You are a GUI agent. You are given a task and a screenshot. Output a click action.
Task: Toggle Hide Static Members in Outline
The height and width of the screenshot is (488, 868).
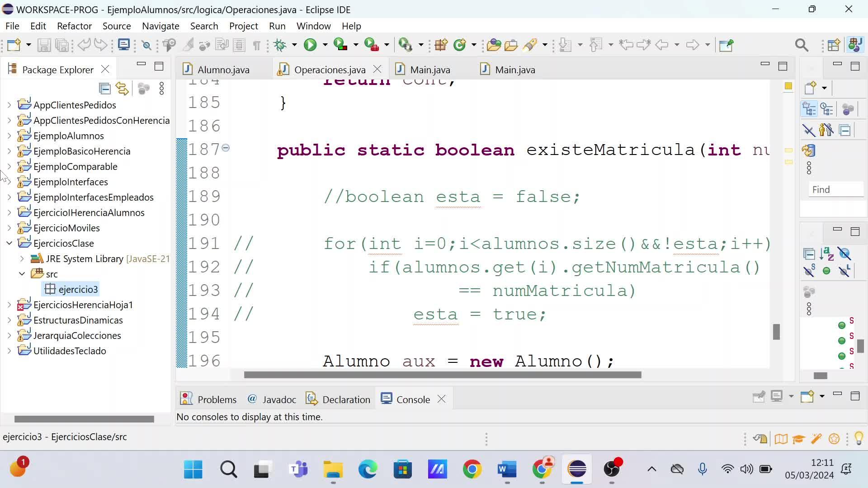809,271
